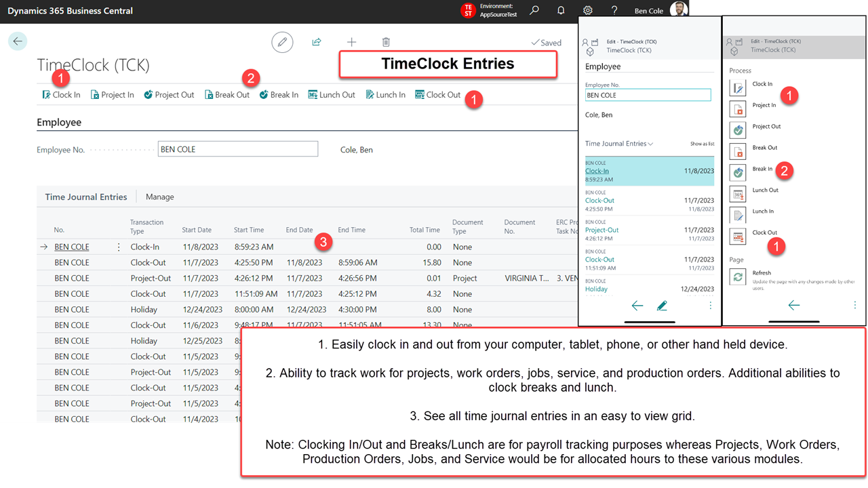Open the search magnifier in top bar
The width and height of the screenshot is (868, 488).
[x=534, y=10]
